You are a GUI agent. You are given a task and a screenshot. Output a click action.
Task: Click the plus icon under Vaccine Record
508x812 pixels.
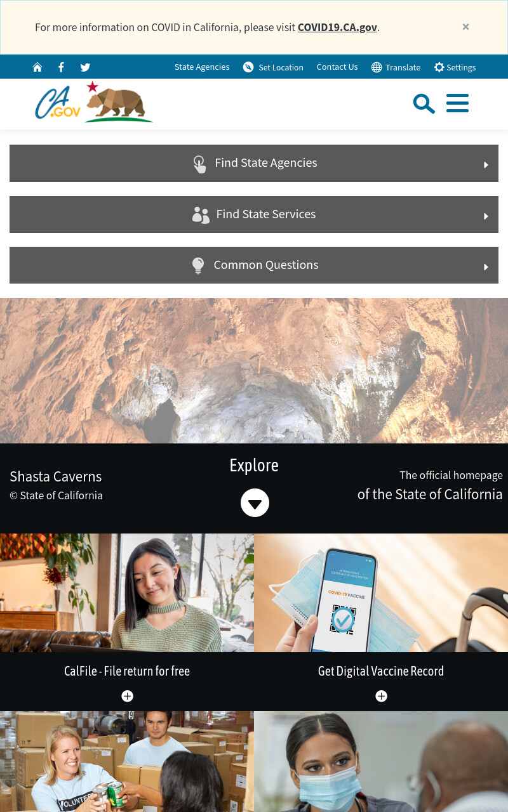click(x=381, y=696)
